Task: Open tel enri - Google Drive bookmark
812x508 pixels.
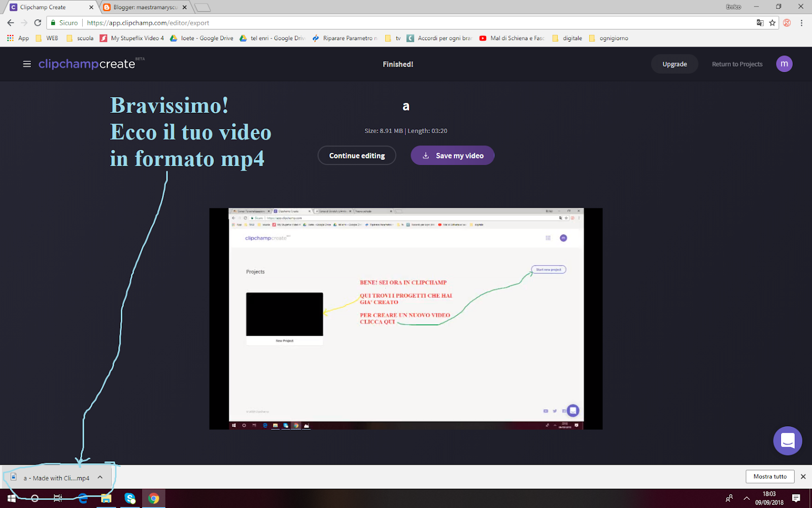Action: 272,38
